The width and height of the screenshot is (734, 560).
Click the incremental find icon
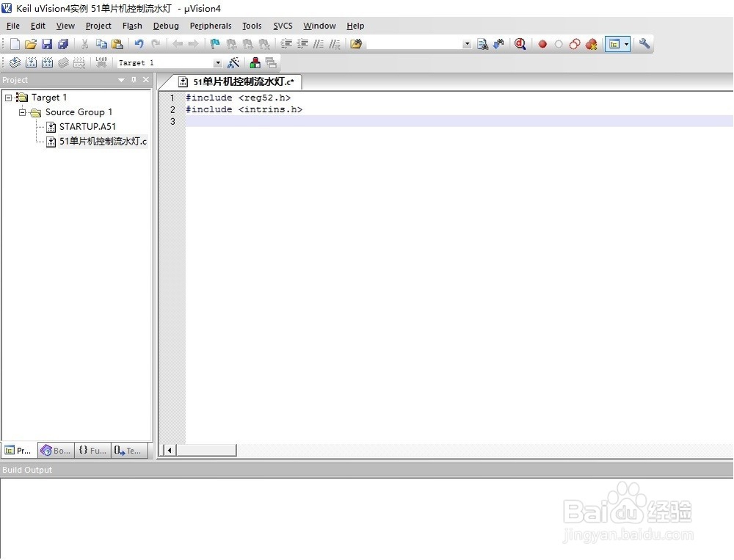[x=498, y=44]
